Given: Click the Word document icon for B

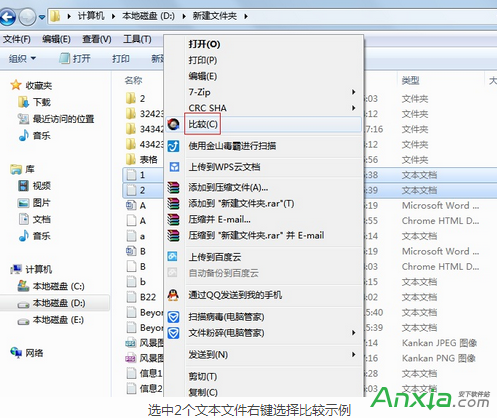Looking at the screenshot, I should 131,251.
